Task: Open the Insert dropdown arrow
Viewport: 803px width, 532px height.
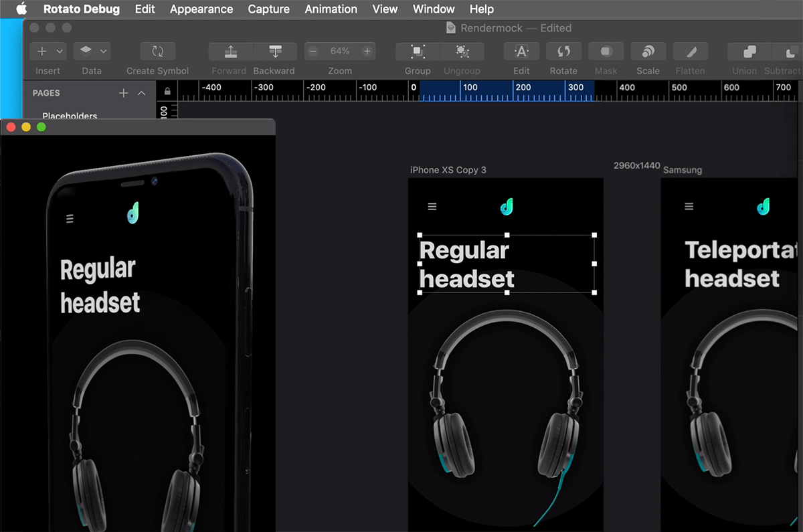Action: pos(59,51)
